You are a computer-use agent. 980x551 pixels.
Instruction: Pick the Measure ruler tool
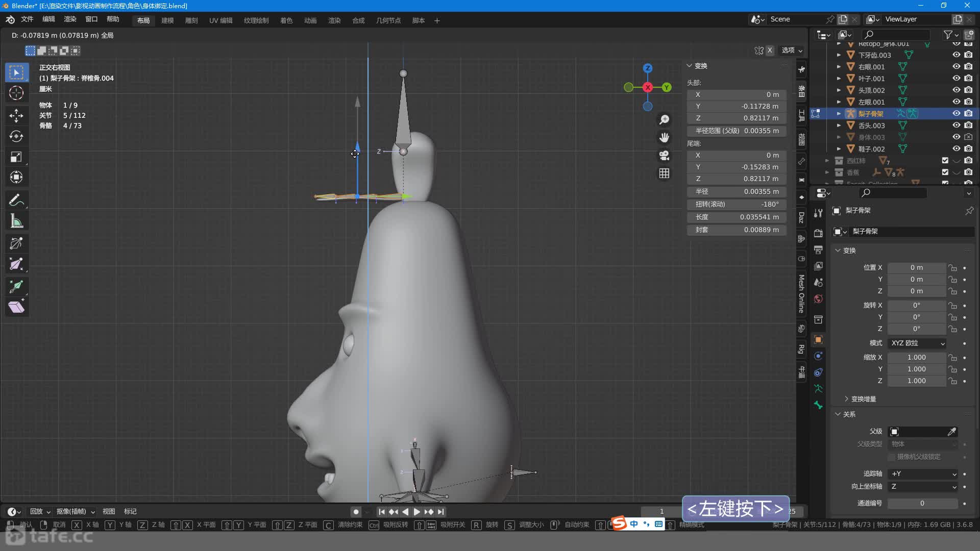click(16, 221)
